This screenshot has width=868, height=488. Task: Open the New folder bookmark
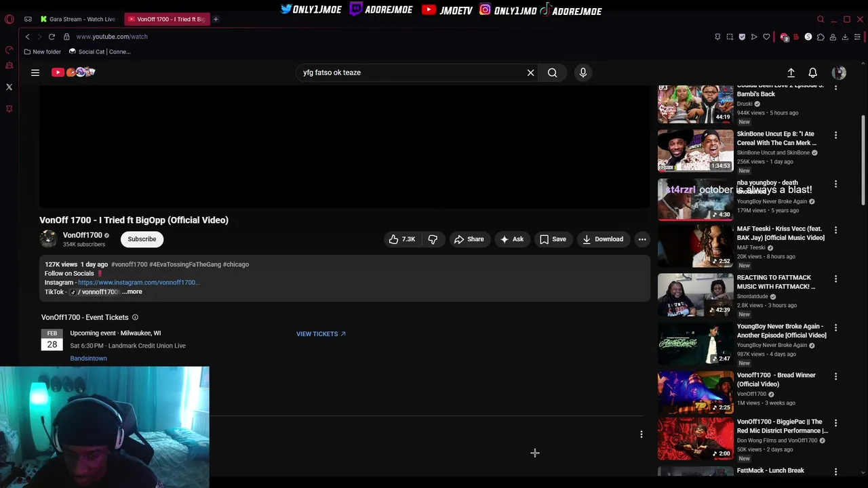[42, 52]
